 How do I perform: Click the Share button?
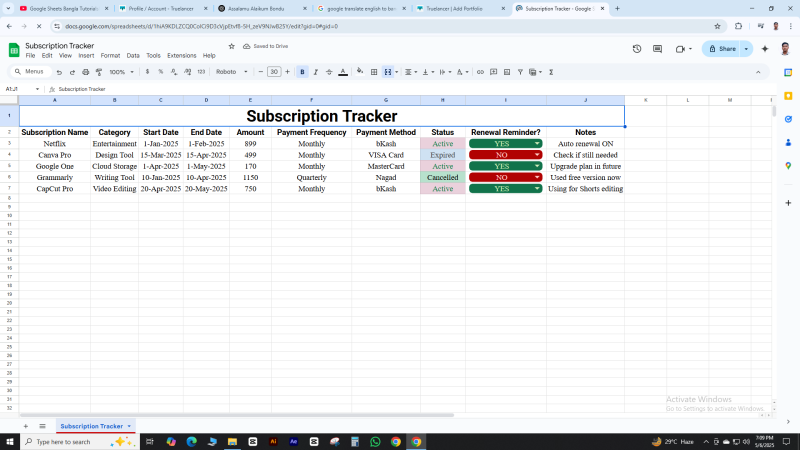tap(722, 49)
